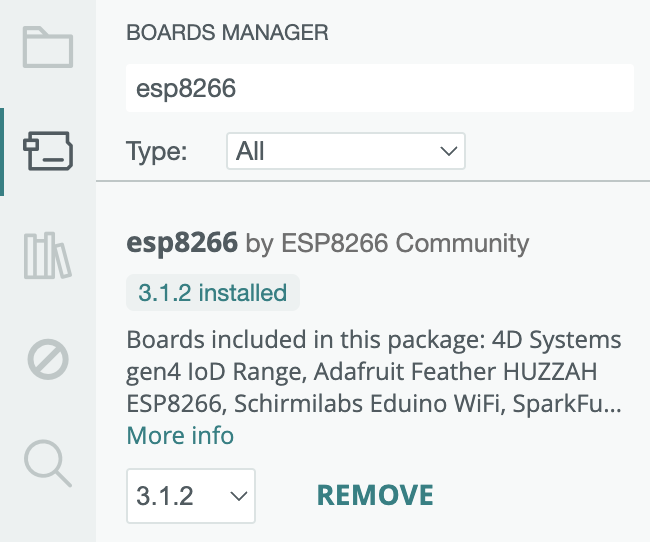Click the boards included description text
This screenshot has width=650, height=542.
pyautogui.click(x=374, y=371)
